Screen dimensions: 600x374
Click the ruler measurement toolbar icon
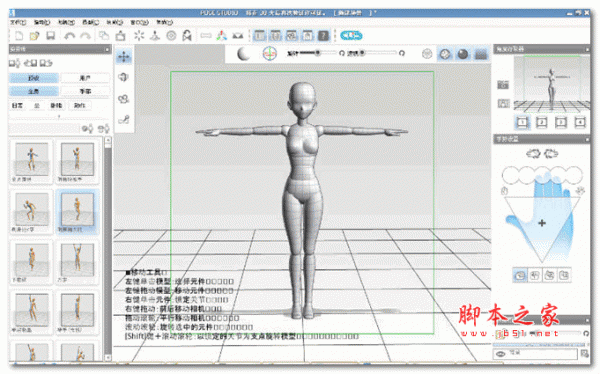[x=206, y=36]
